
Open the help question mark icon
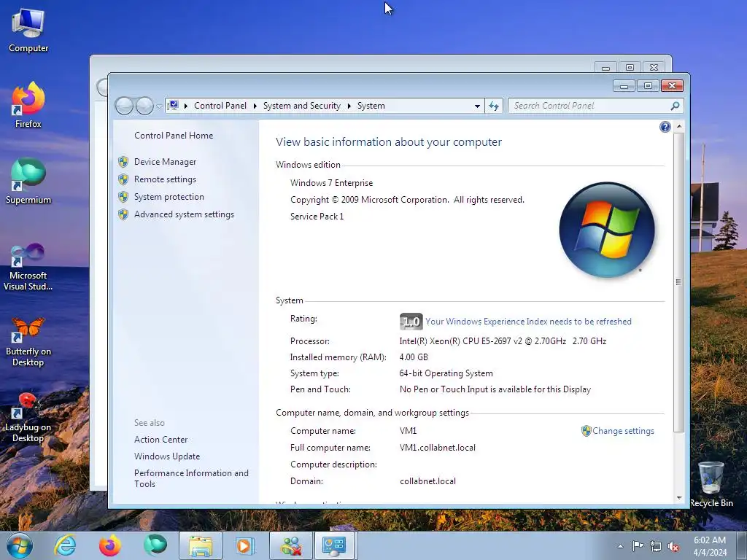(x=665, y=127)
